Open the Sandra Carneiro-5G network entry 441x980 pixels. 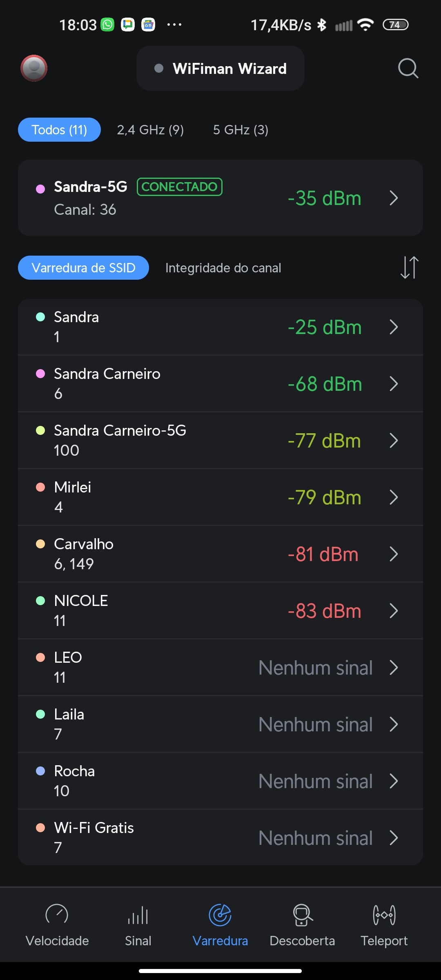coord(204,441)
